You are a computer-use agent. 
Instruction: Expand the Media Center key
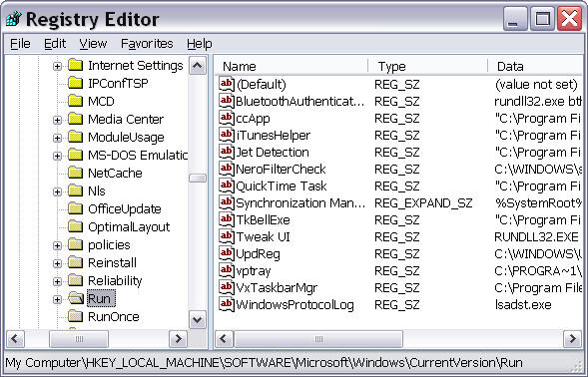(57, 121)
